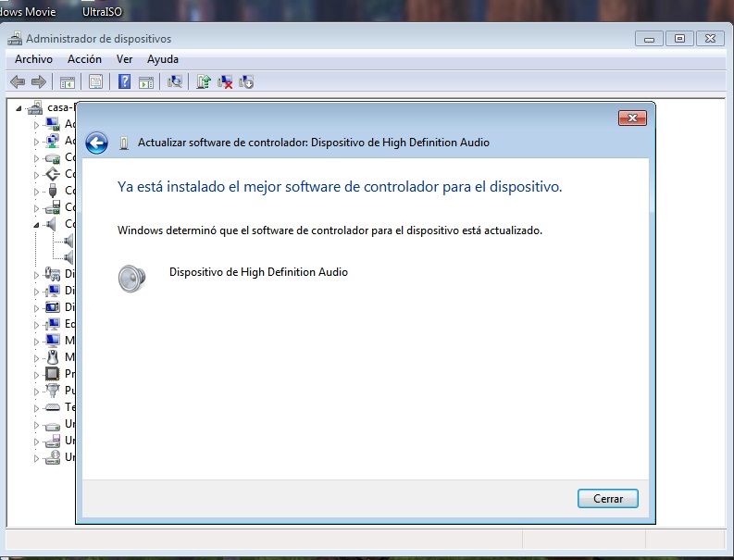This screenshot has width=734, height=560.
Task: Click the 'Dispositivo de High Definition Audio' device label
Action: pyautogui.click(x=258, y=272)
